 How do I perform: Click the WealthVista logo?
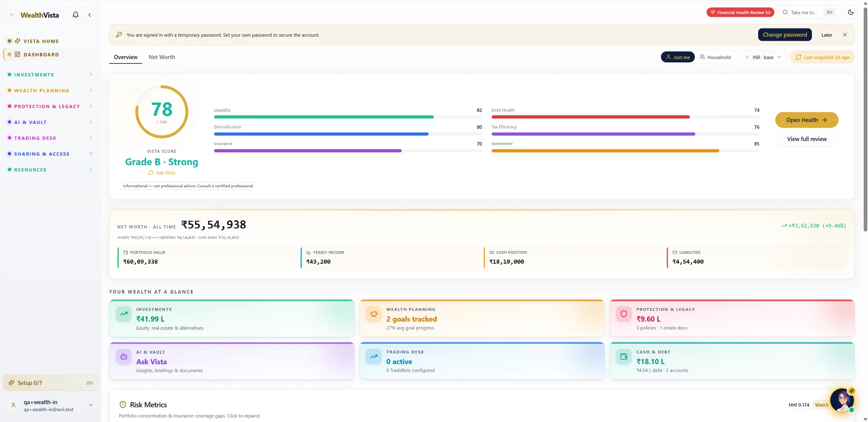(35, 15)
